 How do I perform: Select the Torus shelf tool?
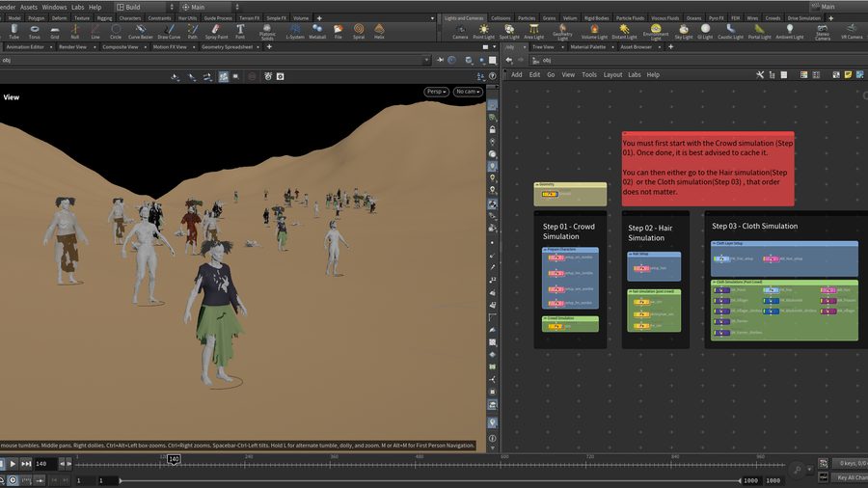(35, 31)
